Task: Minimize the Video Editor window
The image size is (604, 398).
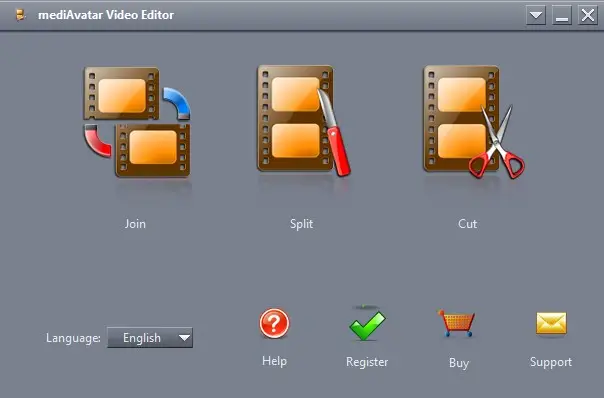Action: pos(562,15)
